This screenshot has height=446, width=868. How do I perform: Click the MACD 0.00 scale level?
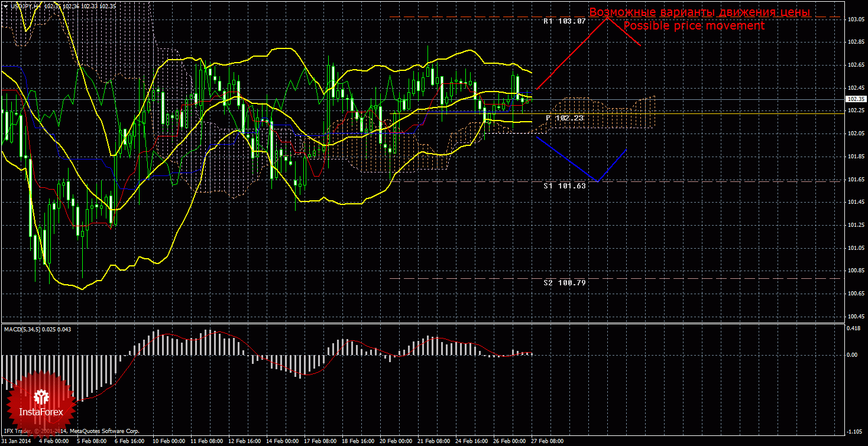(x=852, y=354)
